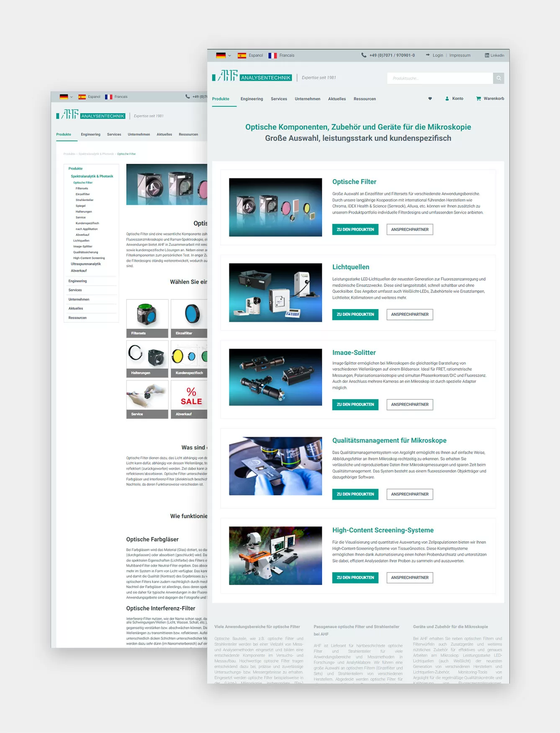The height and width of the screenshot is (733, 560).
Task: Expand the German flag language dropdown
Action: 223,55
